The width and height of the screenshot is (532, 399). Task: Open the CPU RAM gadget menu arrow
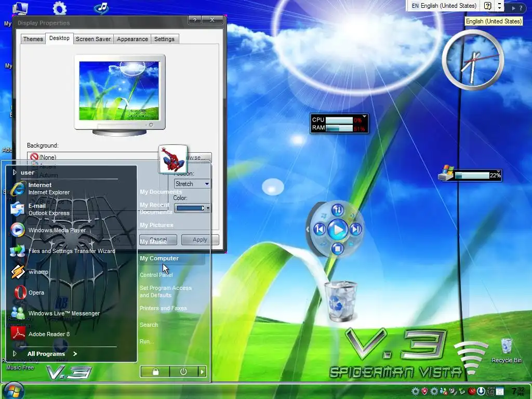point(364,116)
